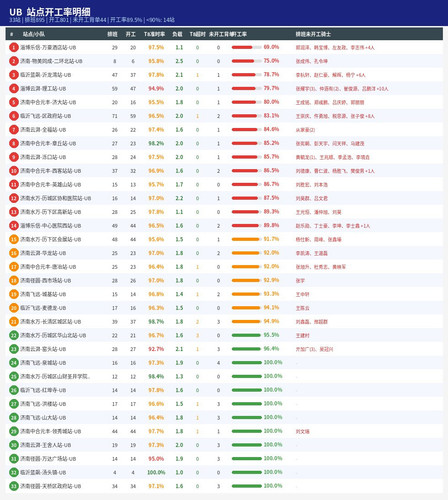Click the '87.5%' work rate value

271,198
